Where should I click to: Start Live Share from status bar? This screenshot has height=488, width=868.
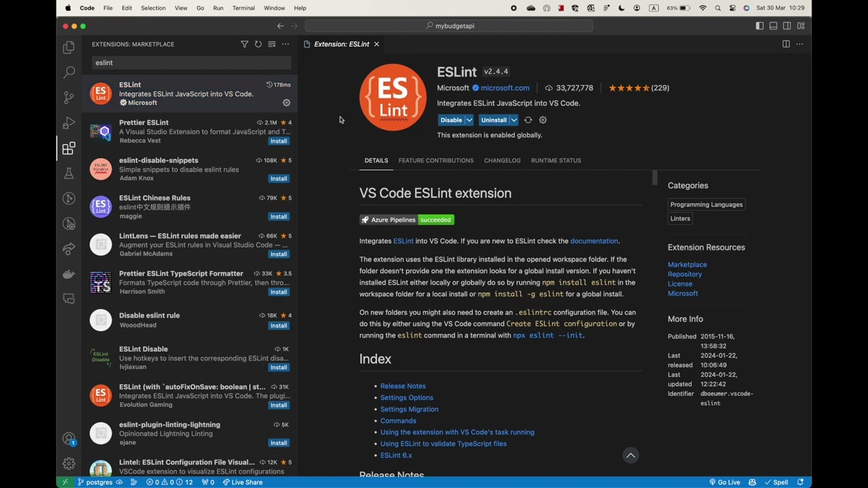[243, 482]
